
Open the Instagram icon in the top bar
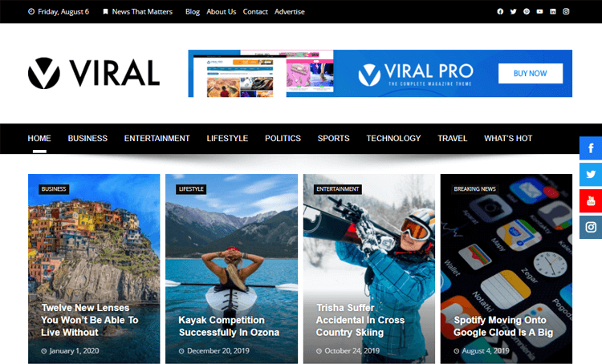point(566,11)
